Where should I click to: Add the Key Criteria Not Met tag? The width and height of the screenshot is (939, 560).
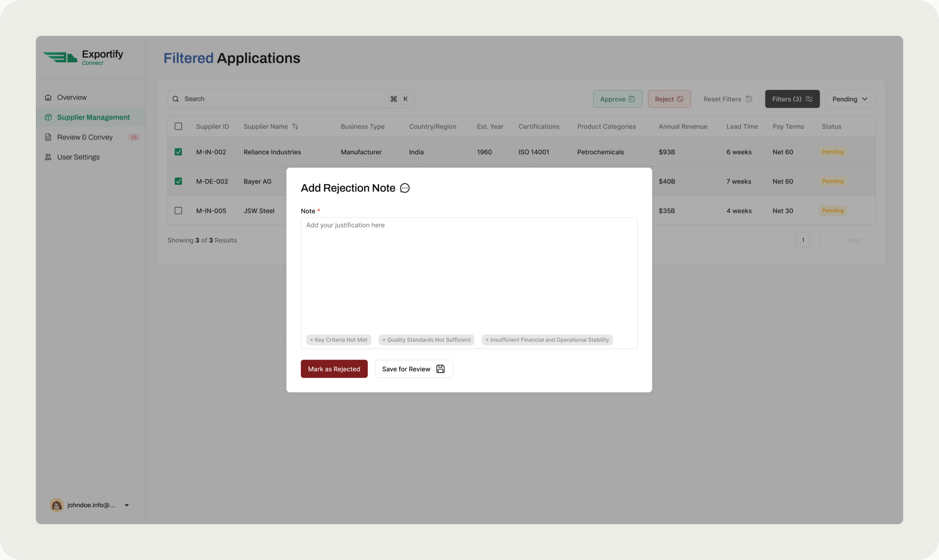(x=339, y=340)
